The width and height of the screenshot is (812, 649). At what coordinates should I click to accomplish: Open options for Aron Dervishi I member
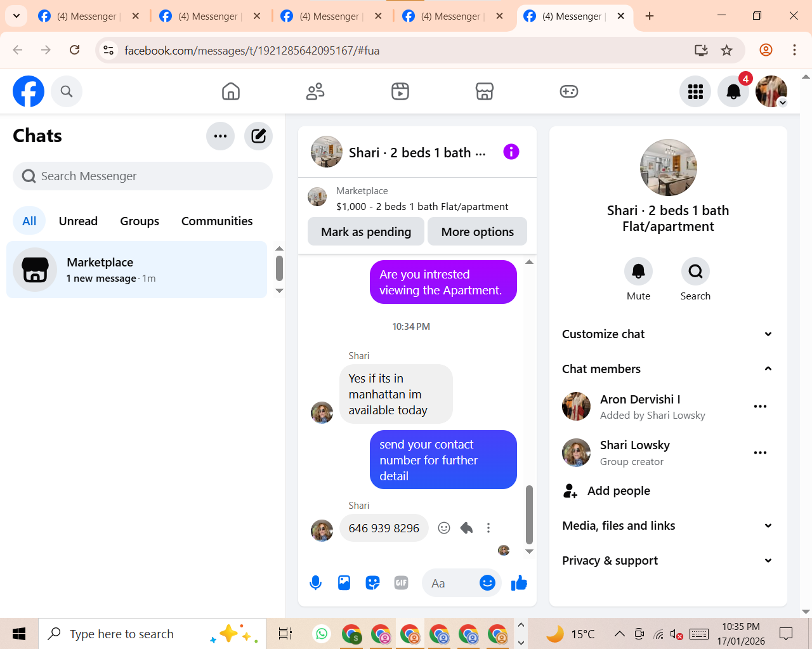point(760,407)
